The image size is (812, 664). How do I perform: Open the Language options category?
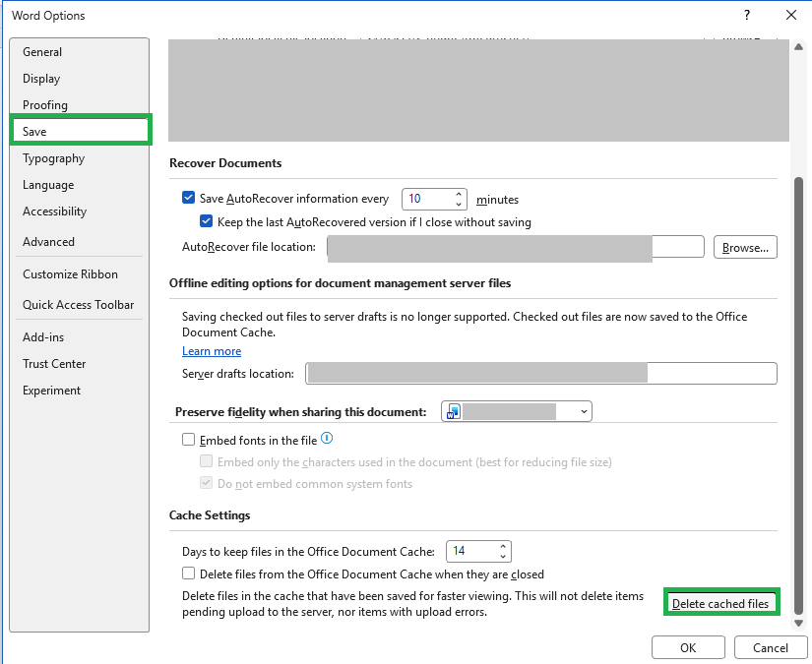(80, 185)
